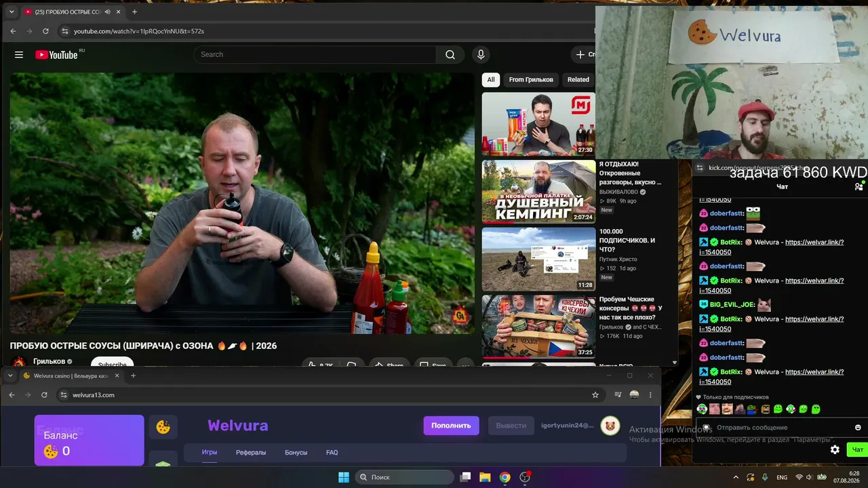Select the 'Related' filter chip
The image size is (868, 488).
pos(578,80)
